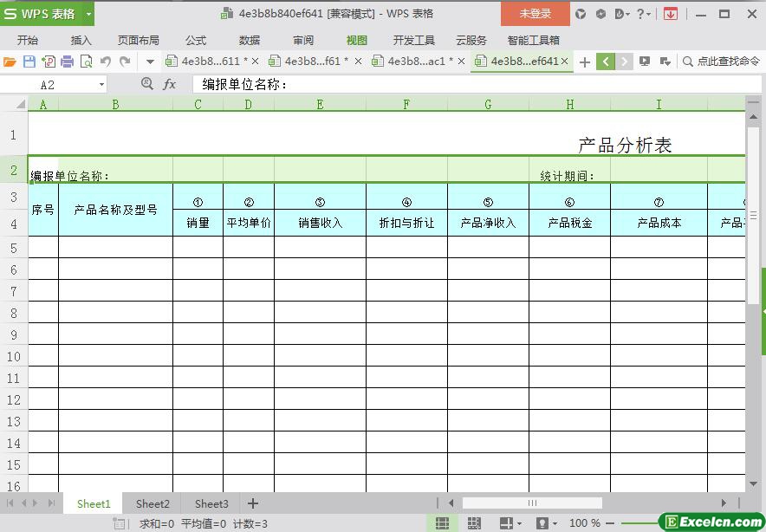Viewport: 766px width, 532px height.
Task: Click the Save icon in quick toolbar
Action: [x=29, y=62]
